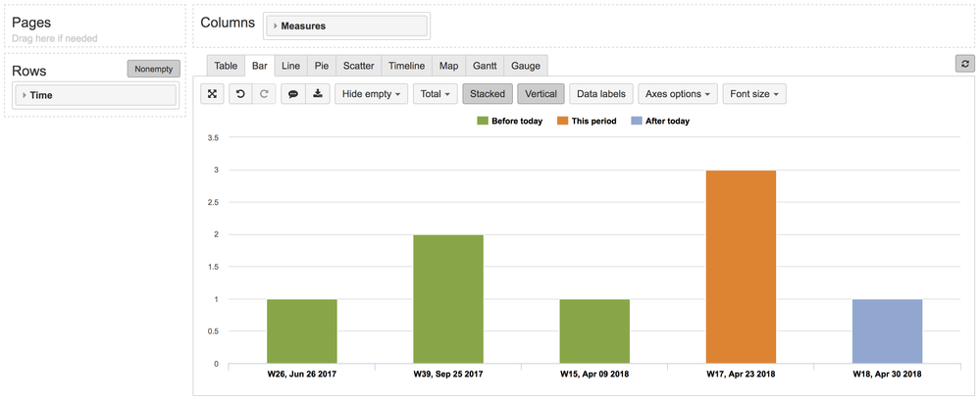The image size is (980, 401).
Task: Switch to the Line chart tab
Action: click(290, 66)
